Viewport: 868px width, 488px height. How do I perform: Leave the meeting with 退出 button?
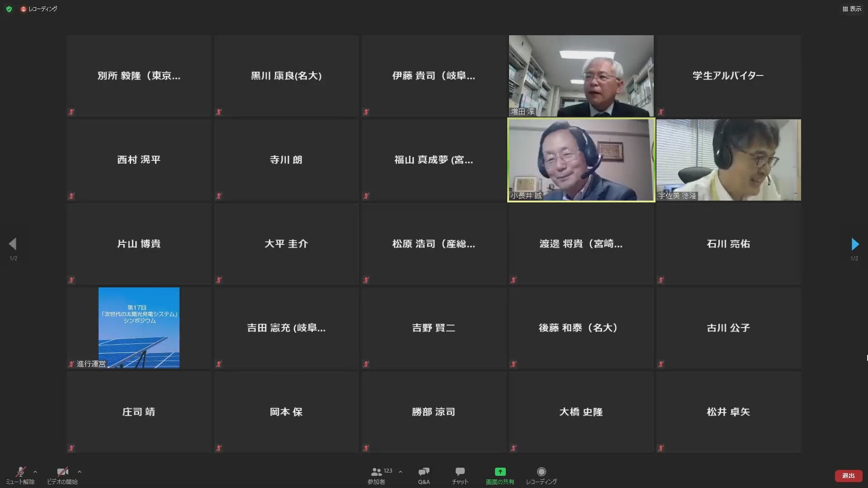tap(848, 476)
